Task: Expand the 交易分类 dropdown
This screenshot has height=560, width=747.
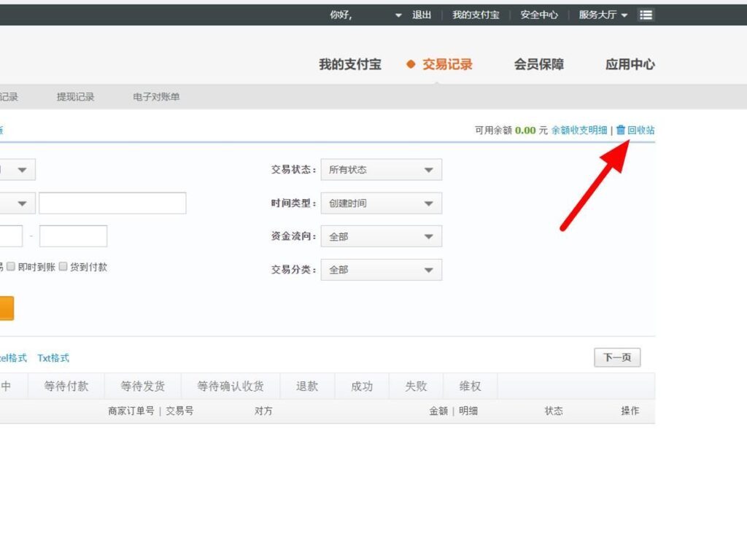Action: pyautogui.click(x=381, y=270)
